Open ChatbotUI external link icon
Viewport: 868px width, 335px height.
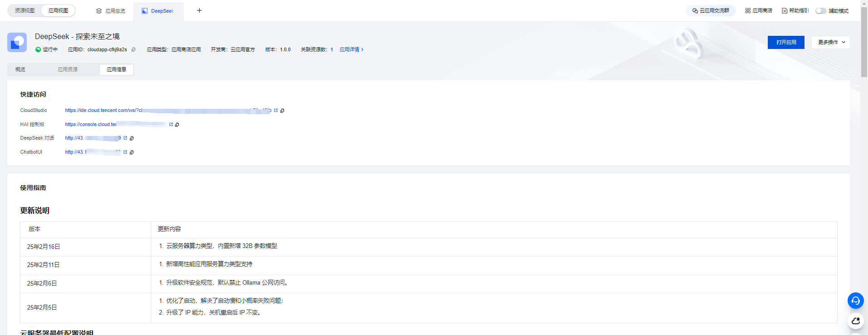[x=125, y=152]
